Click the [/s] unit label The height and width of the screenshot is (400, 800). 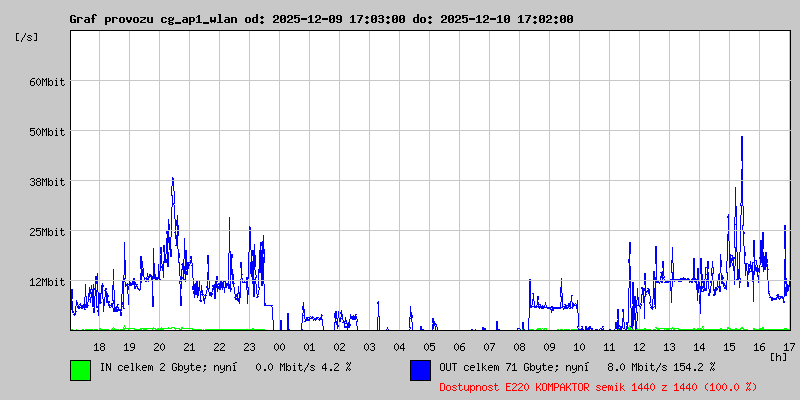[27, 37]
